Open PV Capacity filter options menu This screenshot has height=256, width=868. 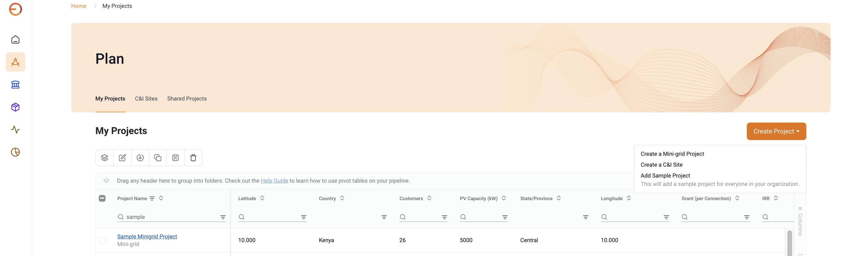[505, 217]
